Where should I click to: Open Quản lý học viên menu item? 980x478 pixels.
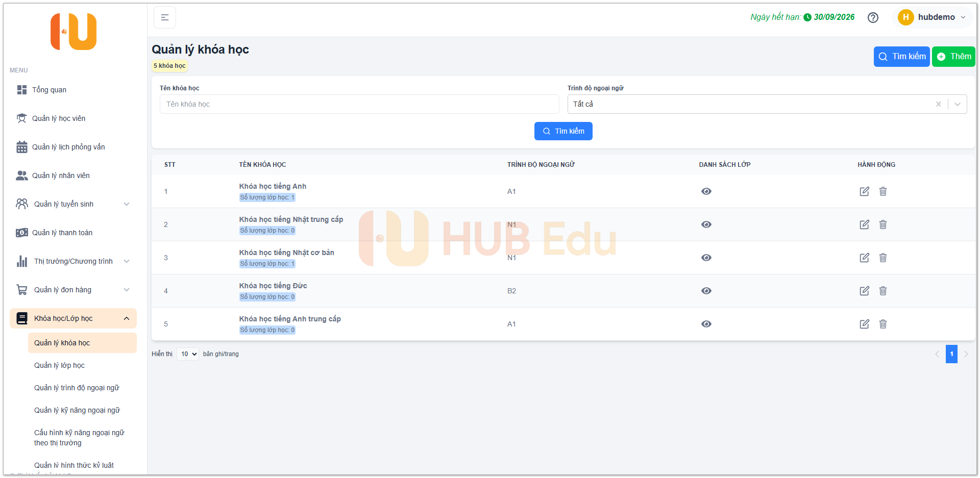pyautogui.click(x=59, y=118)
